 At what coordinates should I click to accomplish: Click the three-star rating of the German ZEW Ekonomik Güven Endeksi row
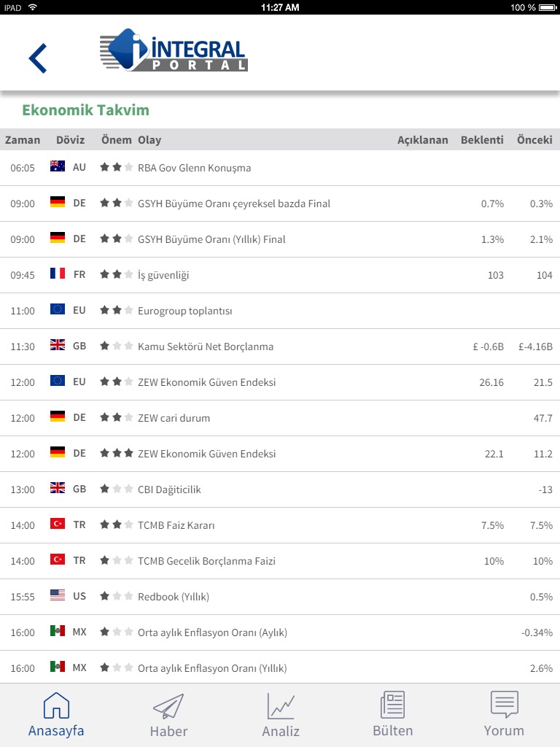click(x=117, y=453)
